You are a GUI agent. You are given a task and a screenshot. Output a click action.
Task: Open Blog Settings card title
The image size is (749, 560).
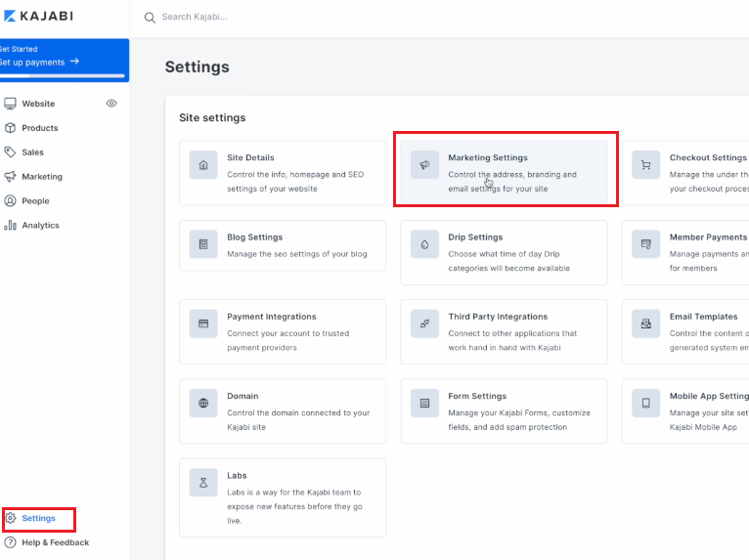tap(254, 237)
